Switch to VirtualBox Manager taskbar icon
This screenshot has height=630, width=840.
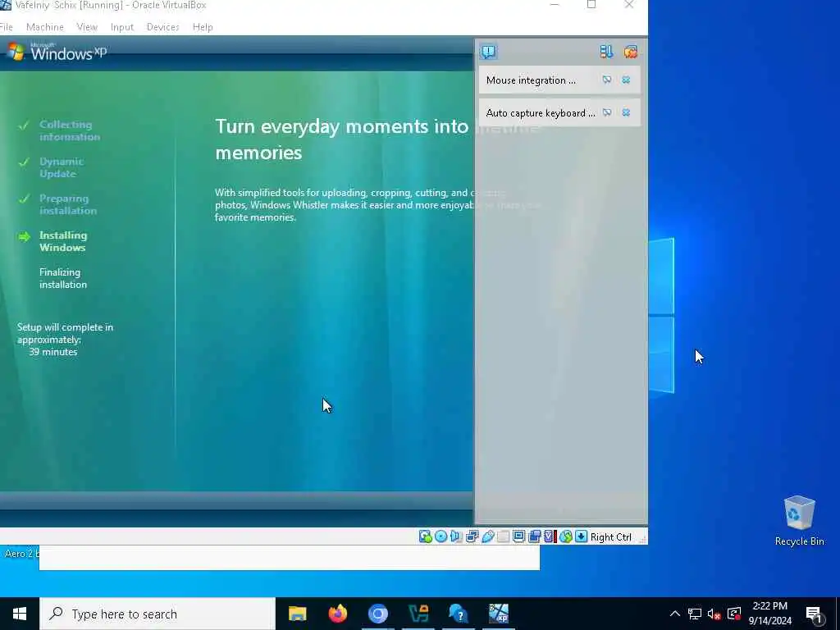point(418,614)
